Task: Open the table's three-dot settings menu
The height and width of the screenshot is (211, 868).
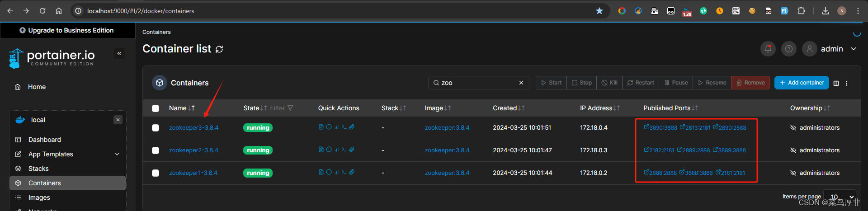Action: pyautogui.click(x=846, y=83)
